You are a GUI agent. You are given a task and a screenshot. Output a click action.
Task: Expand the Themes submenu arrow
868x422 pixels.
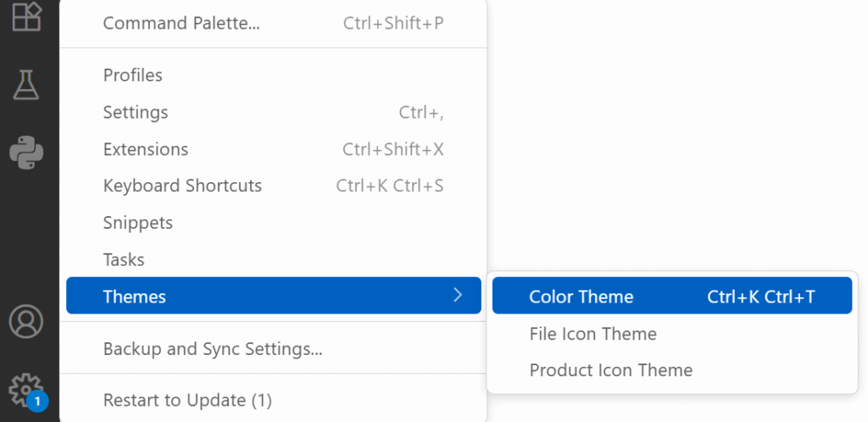coord(458,296)
